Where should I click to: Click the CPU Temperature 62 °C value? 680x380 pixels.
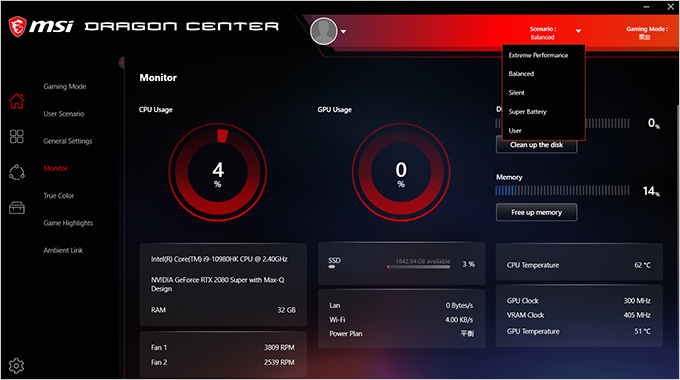642,265
